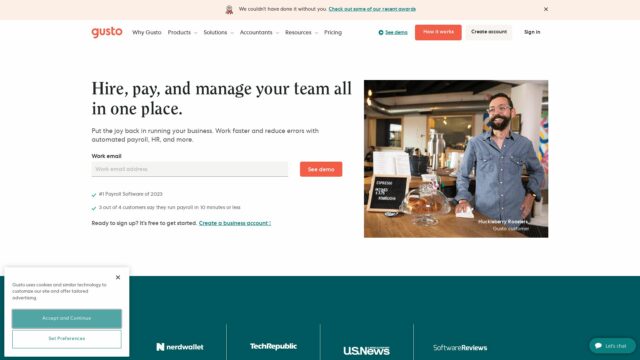
Task: Click the Gusto logo
Action: point(107,32)
